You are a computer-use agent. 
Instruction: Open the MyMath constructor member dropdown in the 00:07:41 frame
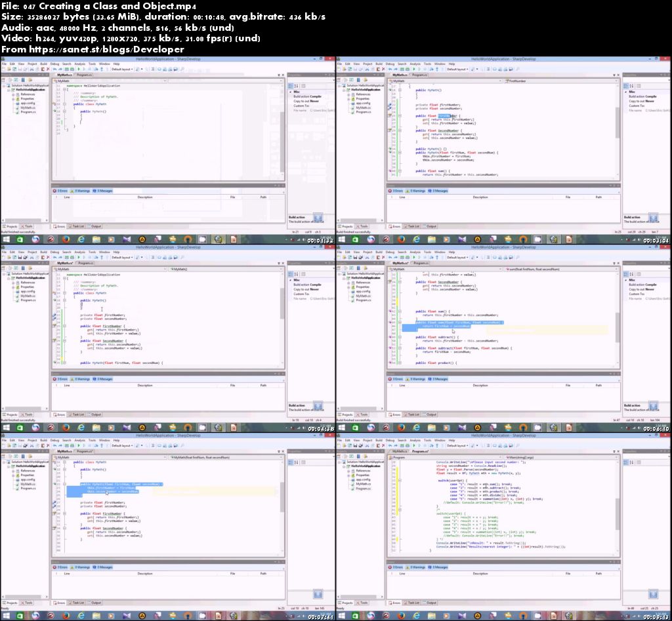click(x=226, y=457)
